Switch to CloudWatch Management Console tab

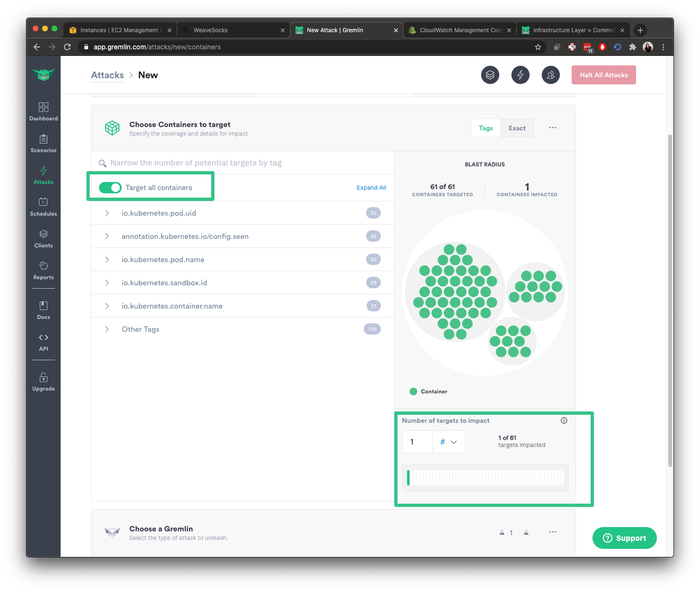460,30
